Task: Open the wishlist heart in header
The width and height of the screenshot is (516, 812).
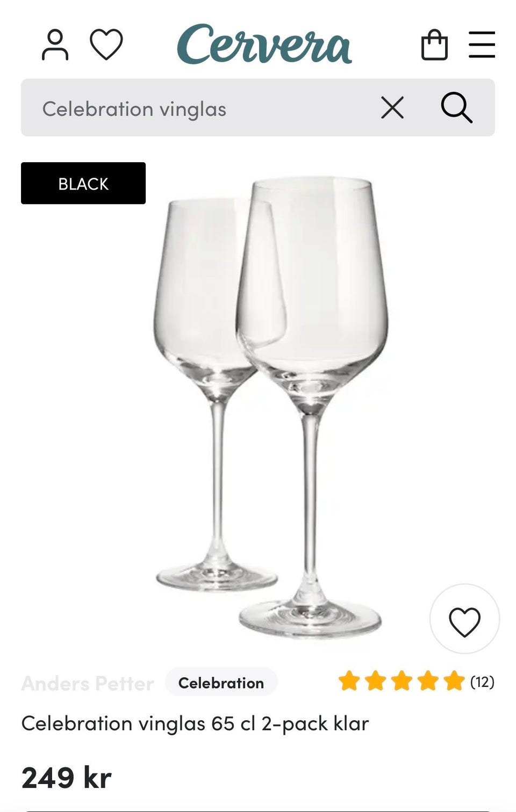Action: coord(106,45)
